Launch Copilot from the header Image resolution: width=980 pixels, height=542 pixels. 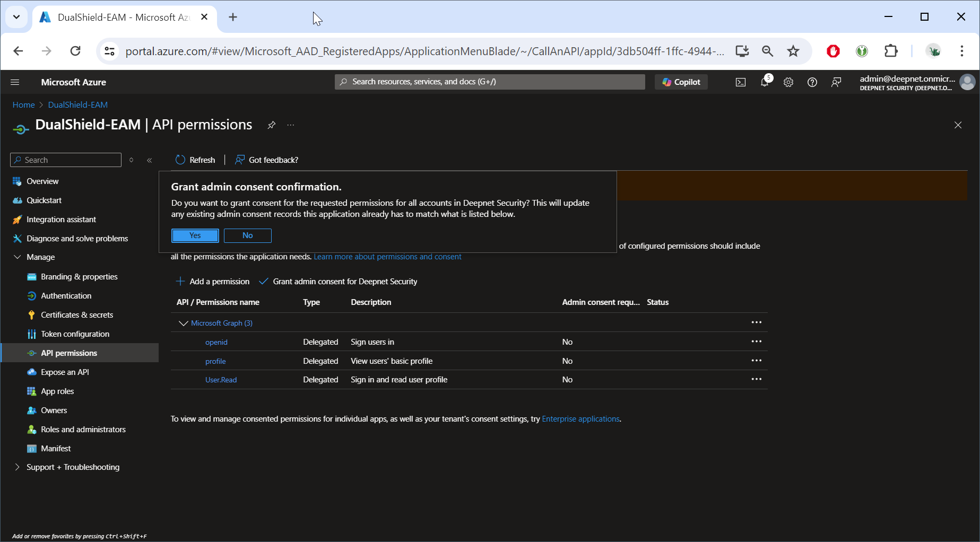(681, 82)
